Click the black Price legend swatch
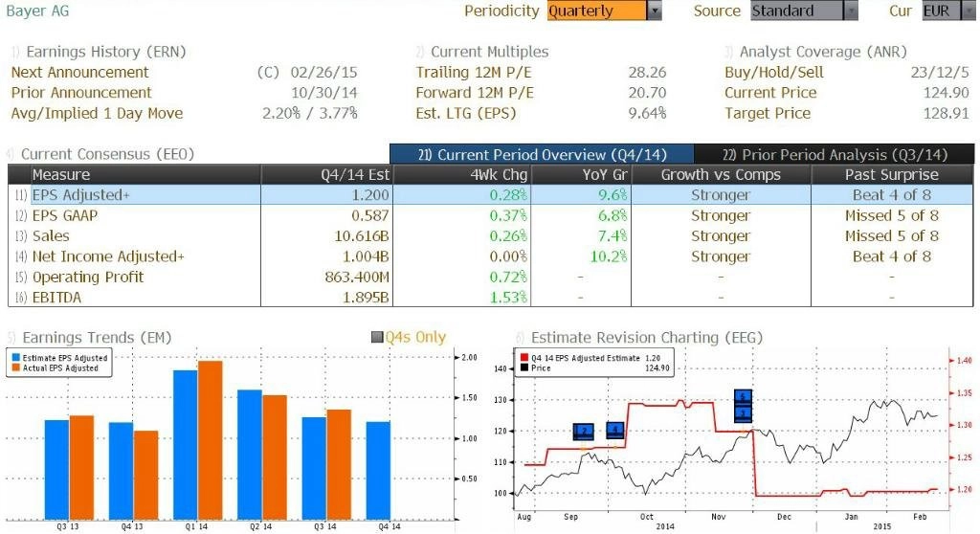Viewport: 980px width, 534px height. (524, 368)
